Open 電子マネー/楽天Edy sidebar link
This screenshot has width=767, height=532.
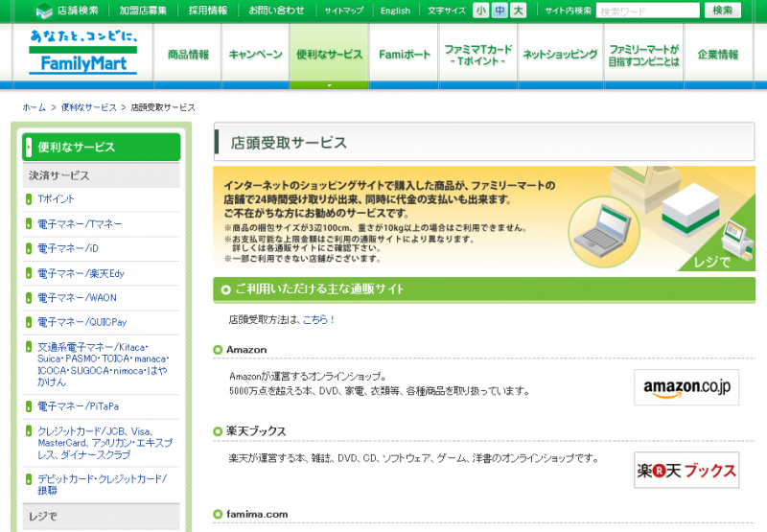(x=81, y=273)
